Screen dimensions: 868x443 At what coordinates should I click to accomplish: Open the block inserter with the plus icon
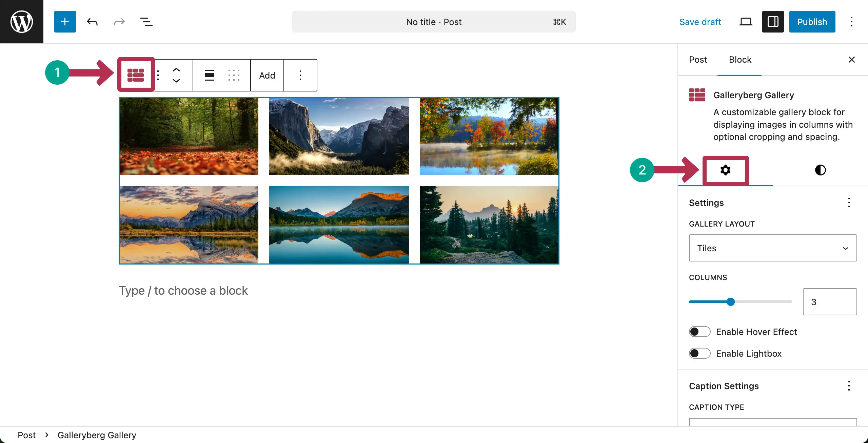[65, 21]
